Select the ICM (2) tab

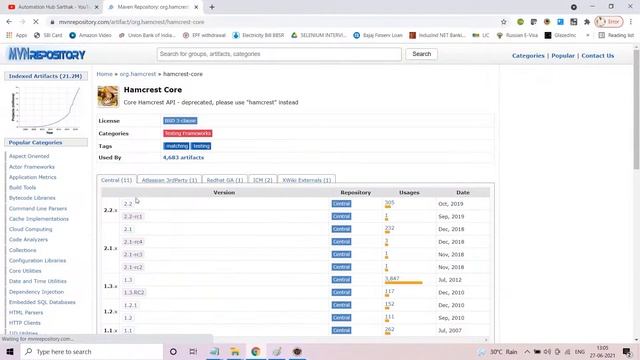pyautogui.click(x=262, y=180)
